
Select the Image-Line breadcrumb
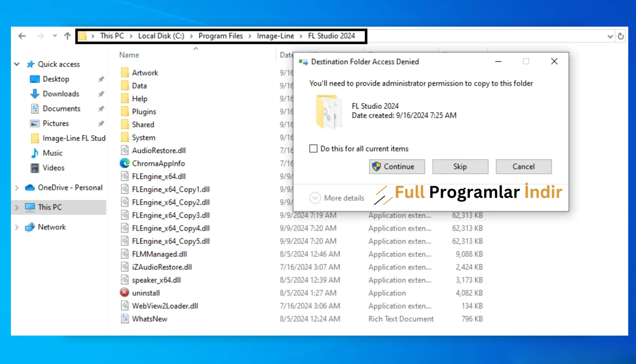[x=275, y=36]
